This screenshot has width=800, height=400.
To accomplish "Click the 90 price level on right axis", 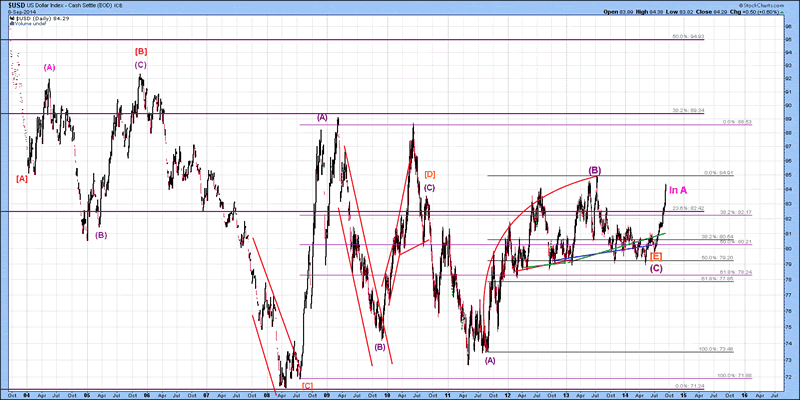I will [790, 105].
